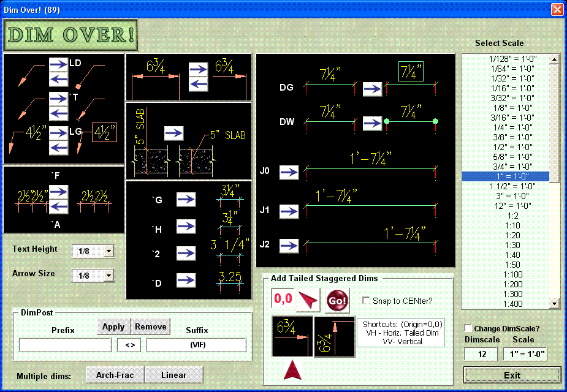Click the vertical tailed dim thumbnail
Viewport: 567px width, 392px height.
coord(335,337)
